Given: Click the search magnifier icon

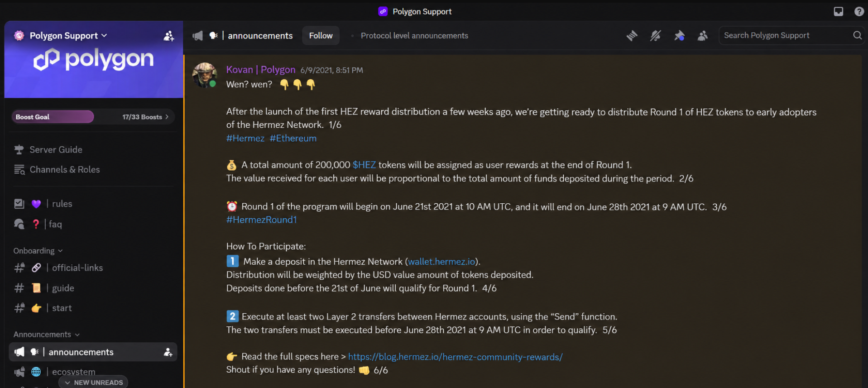Looking at the screenshot, I should click(857, 35).
